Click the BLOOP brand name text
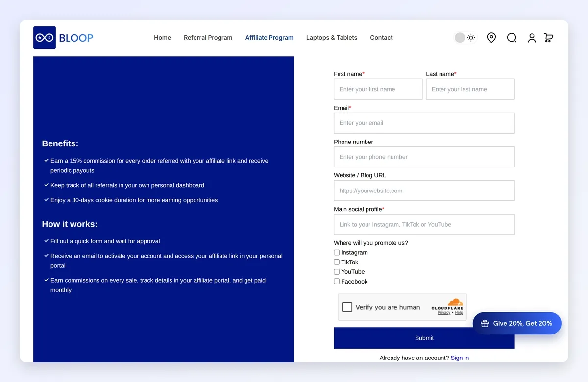 pos(76,38)
